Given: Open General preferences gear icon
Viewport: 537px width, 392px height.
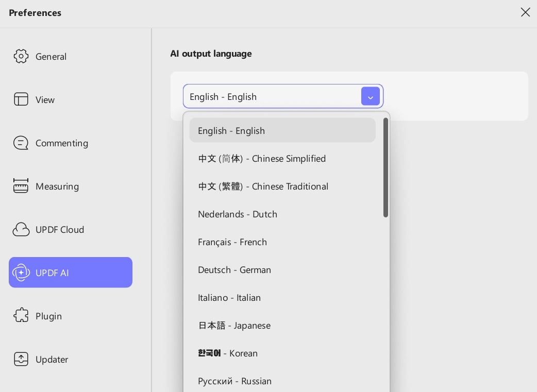Looking at the screenshot, I should 21,56.
